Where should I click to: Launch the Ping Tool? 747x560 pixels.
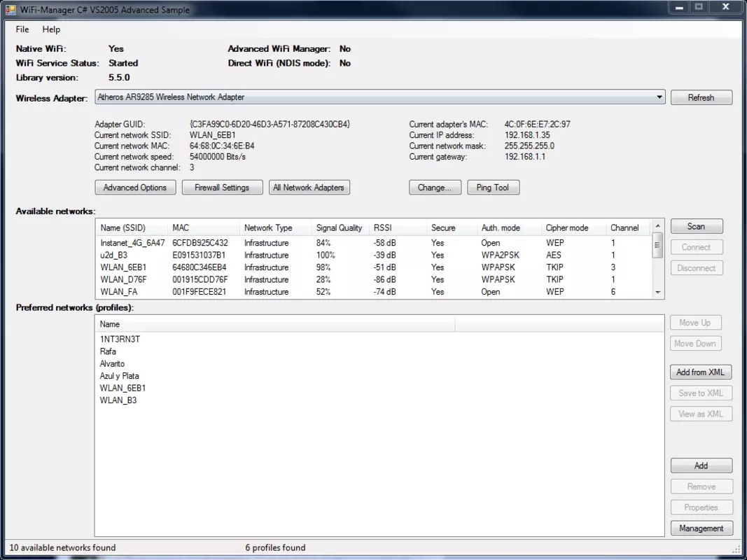(x=493, y=188)
